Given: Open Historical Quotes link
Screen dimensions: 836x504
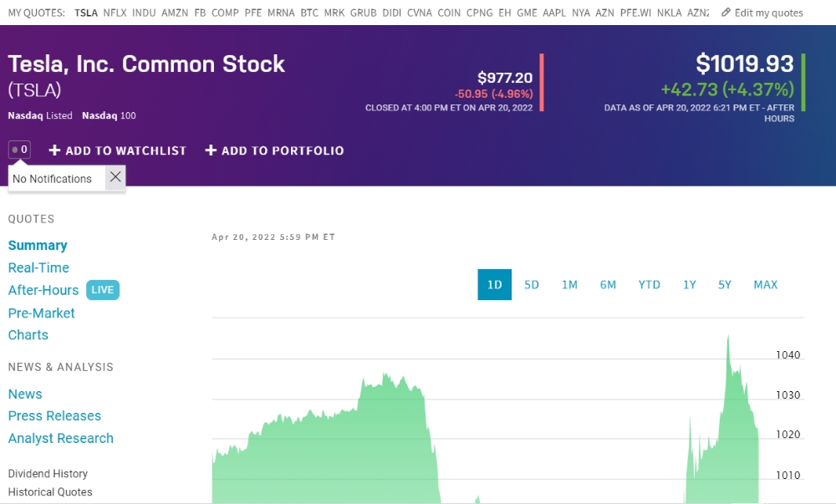Looking at the screenshot, I should 50,491.
